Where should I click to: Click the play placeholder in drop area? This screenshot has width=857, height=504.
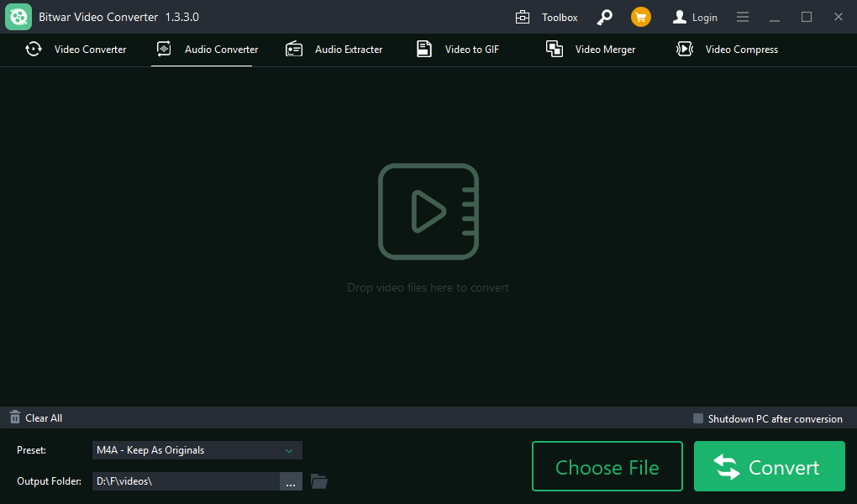pos(428,211)
